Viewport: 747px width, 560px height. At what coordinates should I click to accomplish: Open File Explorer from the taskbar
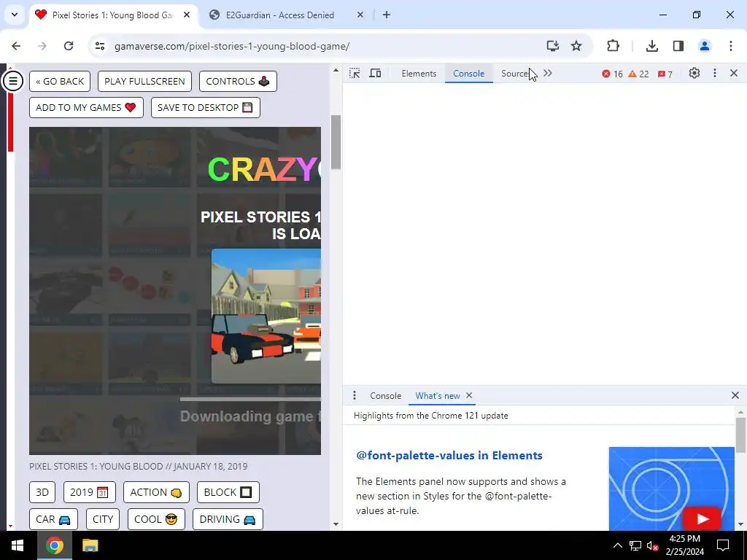click(x=90, y=545)
